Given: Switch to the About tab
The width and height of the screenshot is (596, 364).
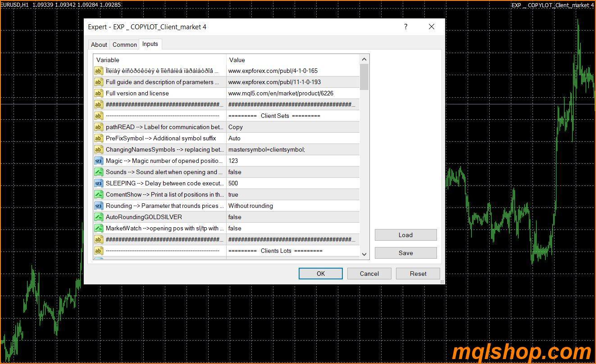Looking at the screenshot, I should point(99,45).
